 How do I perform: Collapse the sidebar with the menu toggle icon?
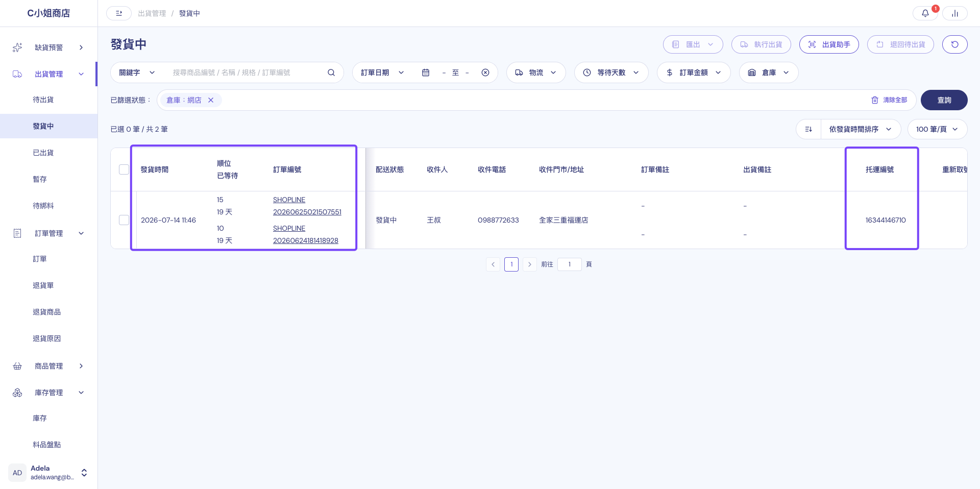[119, 13]
